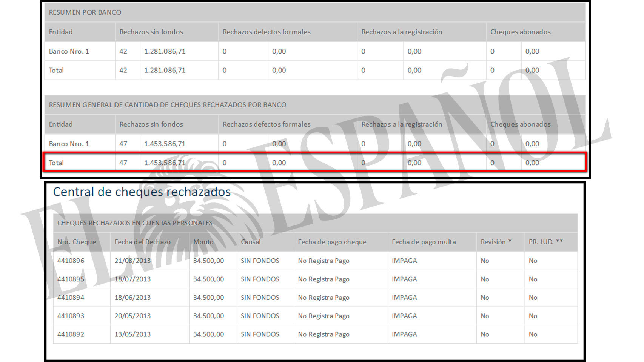The height and width of the screenshot is (362, 644).
Task: Click the "Cheques abonados" column header
Action: [x=520, y=32]
